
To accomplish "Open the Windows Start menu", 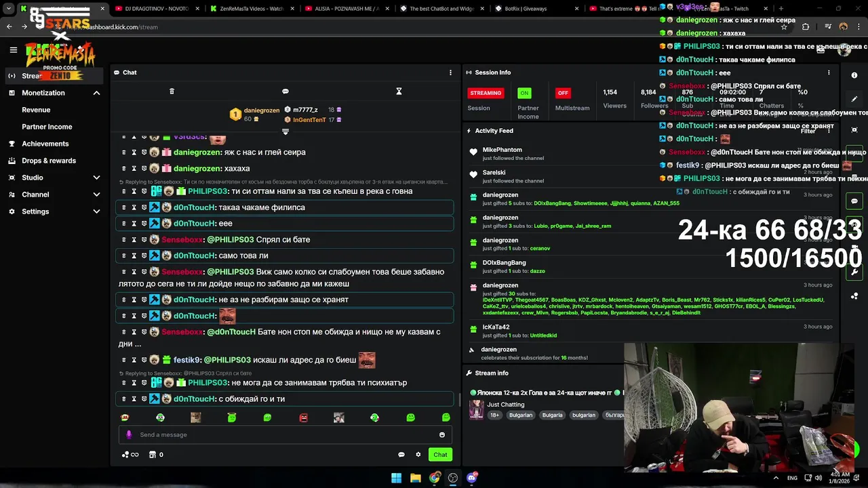I will click(396, 478).
